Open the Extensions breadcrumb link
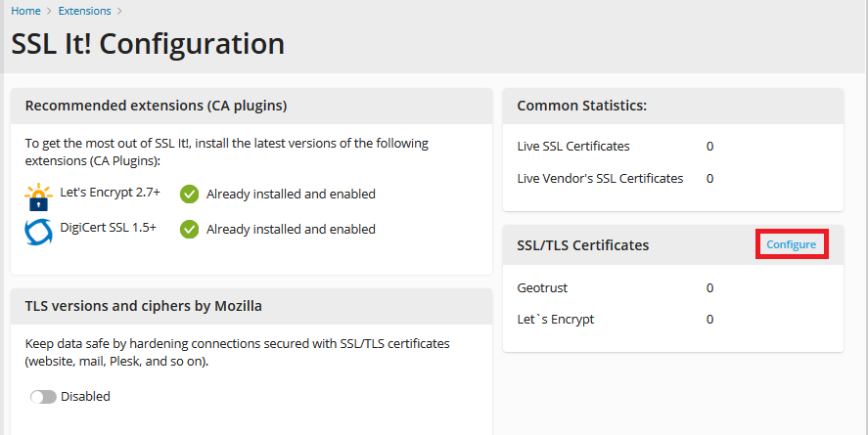Screen dimensions: 868x435 (x=84, y=12)
